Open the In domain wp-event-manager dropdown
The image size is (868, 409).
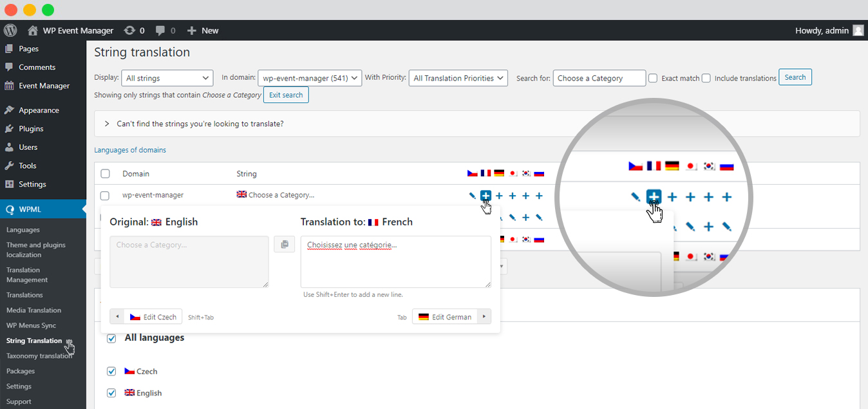pos(310,78)
